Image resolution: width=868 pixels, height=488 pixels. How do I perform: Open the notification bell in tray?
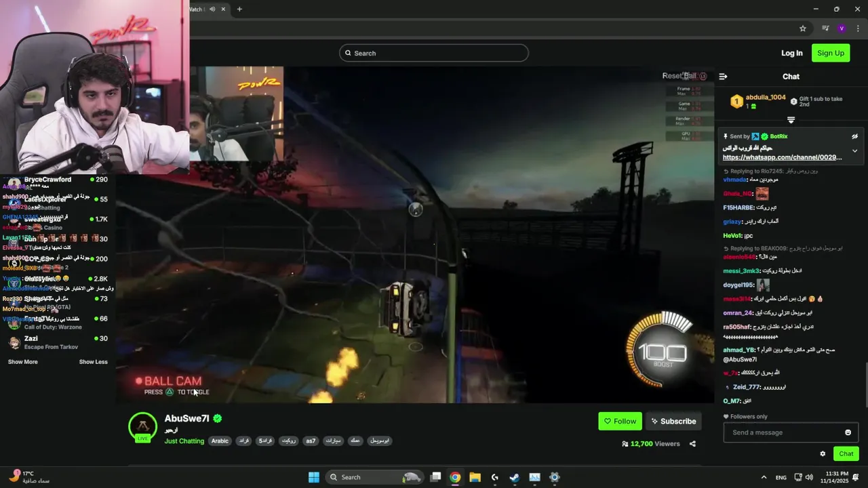point(856,477)
